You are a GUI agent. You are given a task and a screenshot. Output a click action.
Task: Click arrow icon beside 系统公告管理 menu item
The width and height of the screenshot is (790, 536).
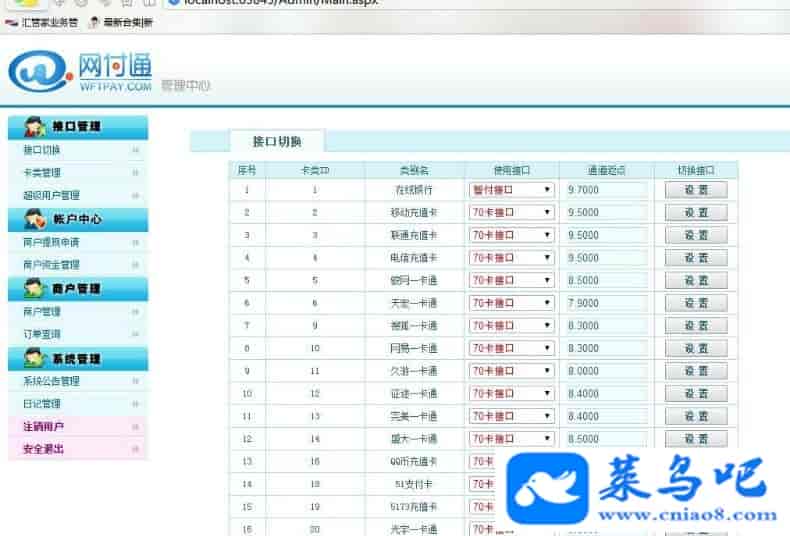[x=135, y=381]
